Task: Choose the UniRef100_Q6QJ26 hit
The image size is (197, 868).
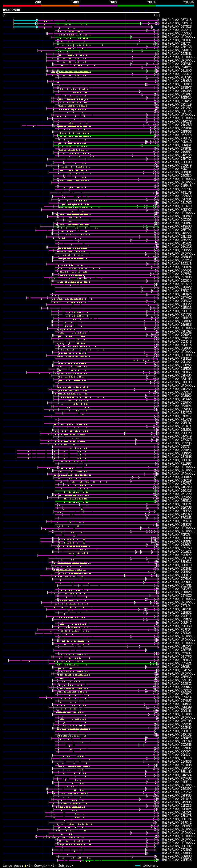Action: [177, 491]
